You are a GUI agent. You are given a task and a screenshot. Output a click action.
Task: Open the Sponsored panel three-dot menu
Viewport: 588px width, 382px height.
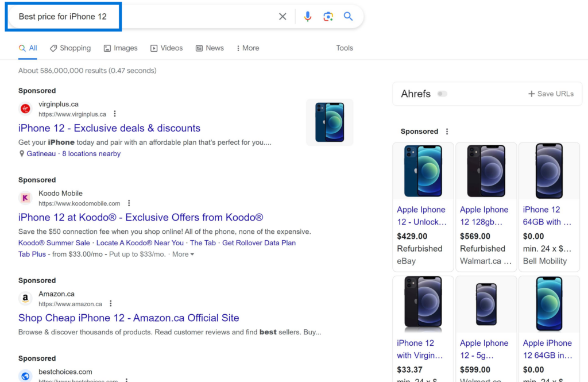(447, 131)
